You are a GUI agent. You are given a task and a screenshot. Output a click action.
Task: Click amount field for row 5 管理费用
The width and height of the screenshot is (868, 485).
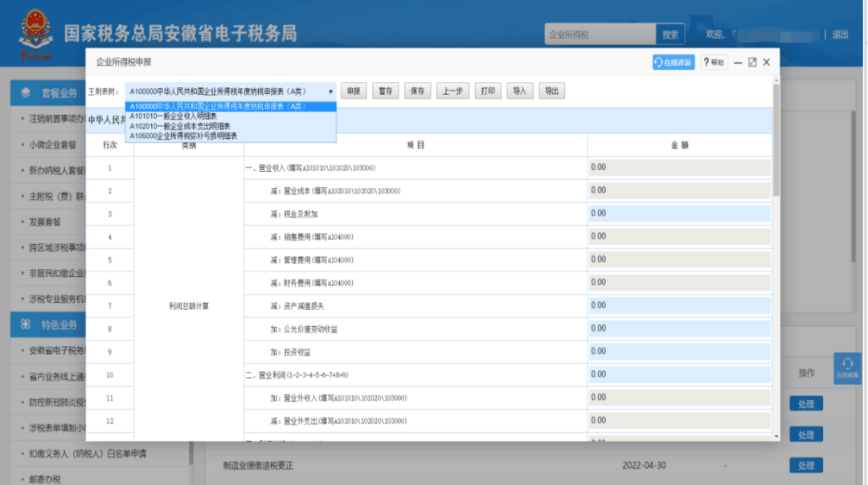679,260
